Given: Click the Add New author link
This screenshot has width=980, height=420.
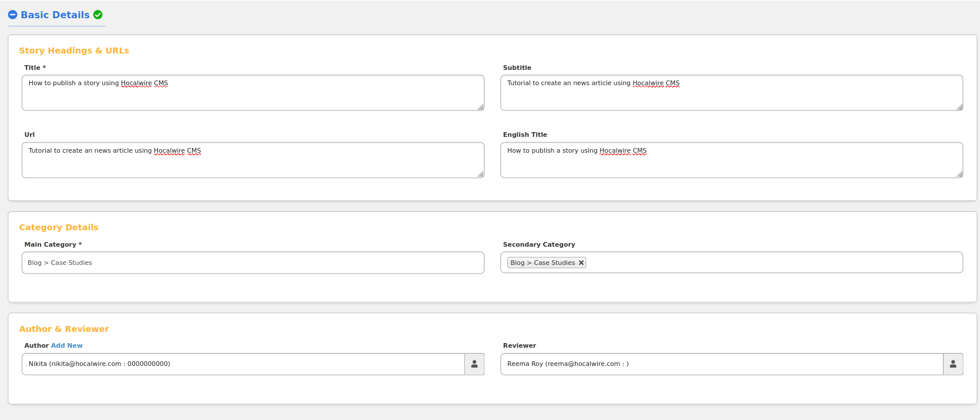Looking at the screenshot, I should pyautogui.click(x=67, y=345).
